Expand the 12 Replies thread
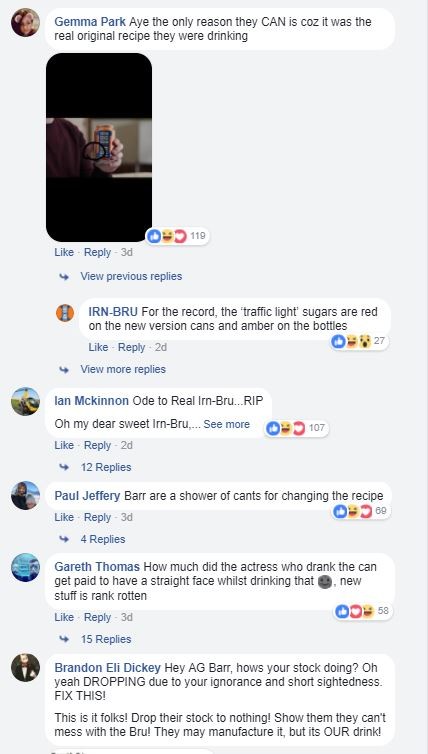Screen dimensions: 428x754 coord(106,467)
